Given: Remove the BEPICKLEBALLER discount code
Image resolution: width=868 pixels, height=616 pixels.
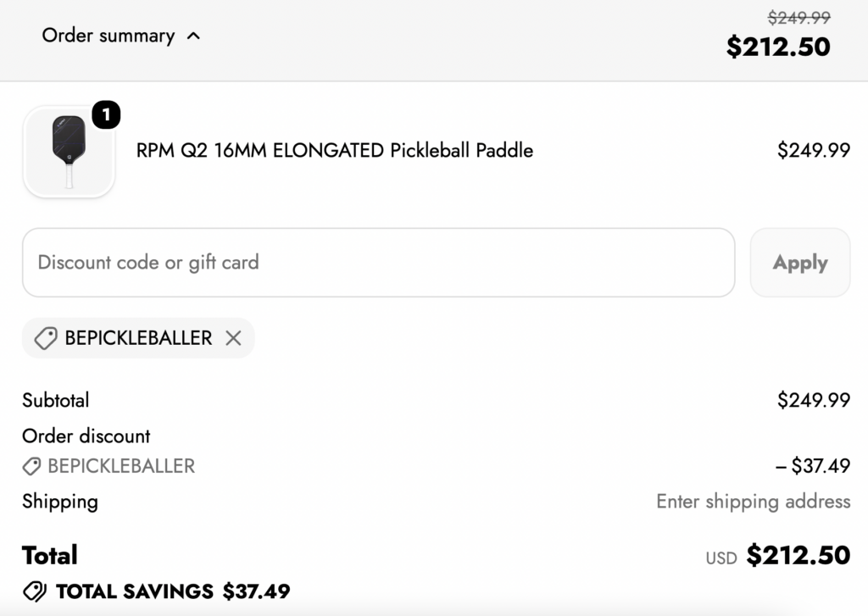Looking at the screenshot, I should click(234, 338).
